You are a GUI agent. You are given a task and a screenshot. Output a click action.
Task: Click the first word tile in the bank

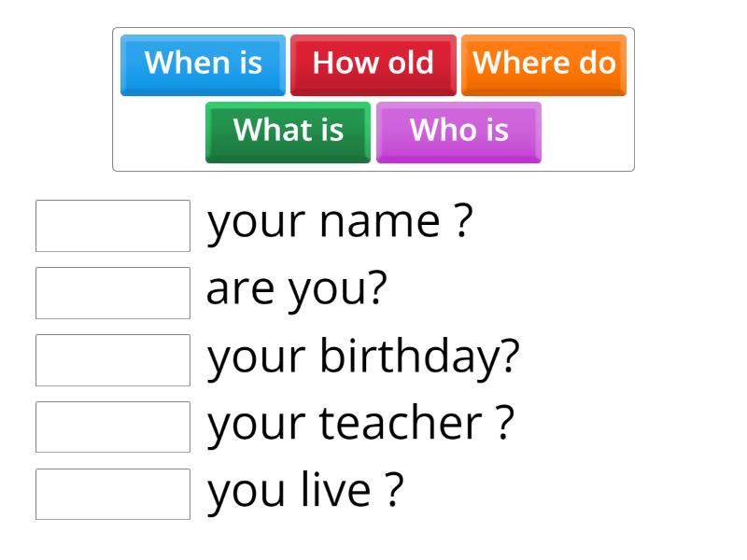203,64
